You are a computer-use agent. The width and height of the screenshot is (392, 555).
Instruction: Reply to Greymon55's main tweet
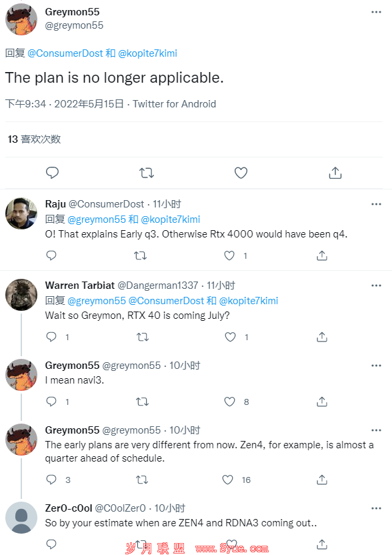[x=53, y=173]
